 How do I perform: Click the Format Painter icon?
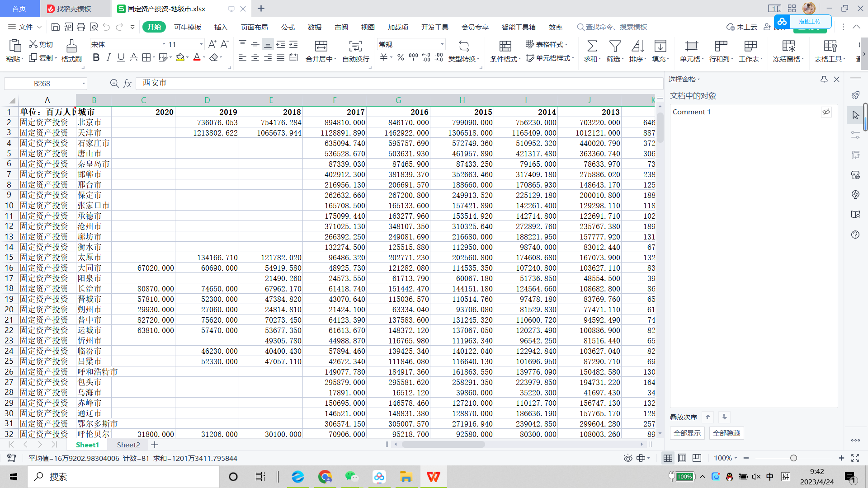tap(71, 46)
